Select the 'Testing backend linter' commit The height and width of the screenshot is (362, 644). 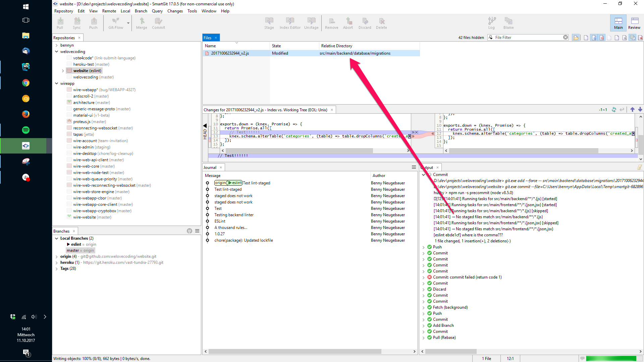pos(234,215)
